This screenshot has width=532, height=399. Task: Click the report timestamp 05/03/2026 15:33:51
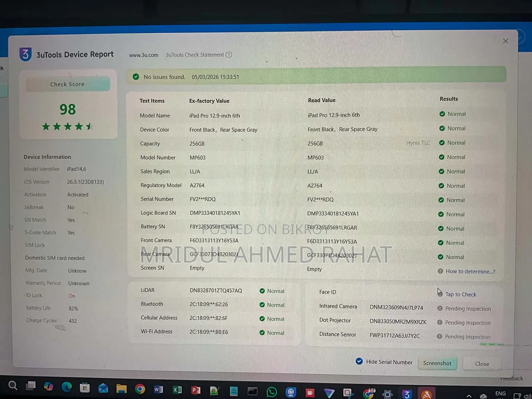coord(215,77)
